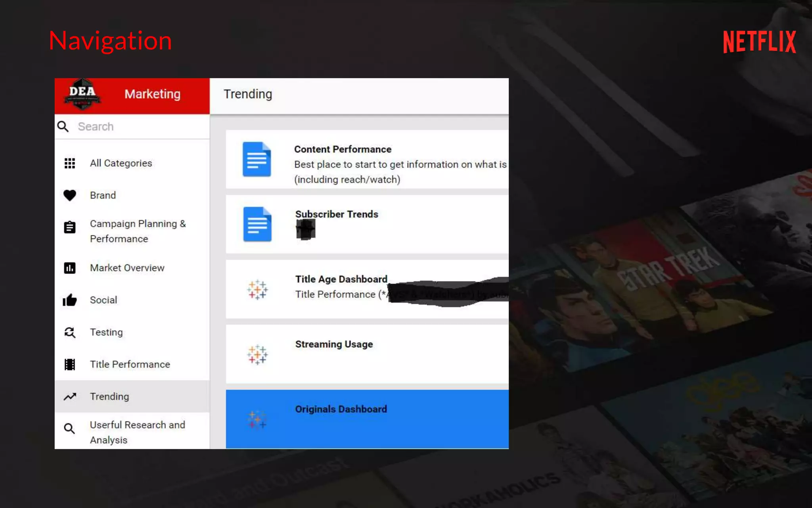The width and height of the screenshot is (812, 508).
Task: Open the Useful Research and Analysis category
Action: [137, 432]
